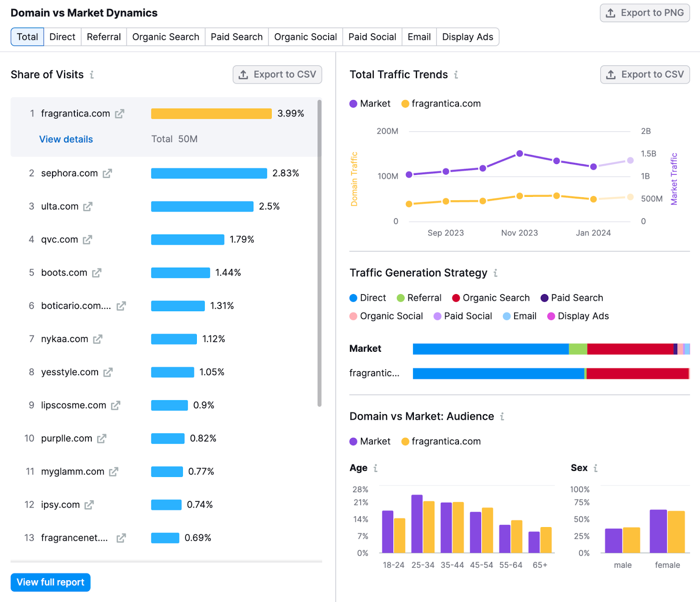700x602 pixels.
Task: Click the Share of Visits list scrollbar
Action: tap(319, 253)
